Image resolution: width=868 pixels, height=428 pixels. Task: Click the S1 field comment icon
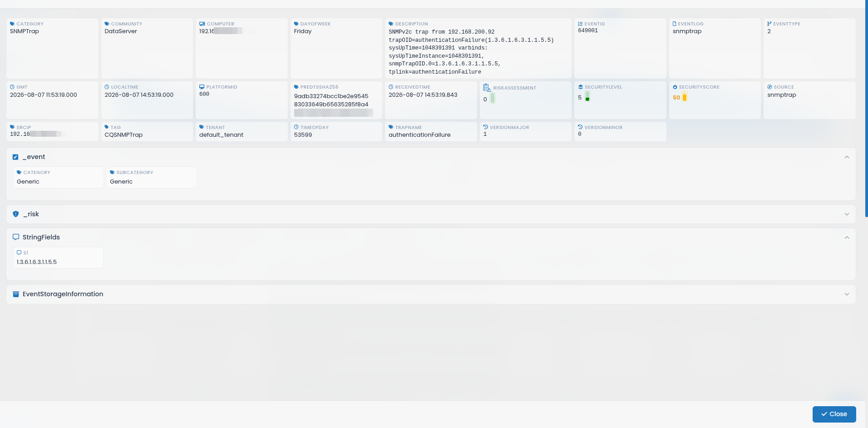click(x=19, y=253)
